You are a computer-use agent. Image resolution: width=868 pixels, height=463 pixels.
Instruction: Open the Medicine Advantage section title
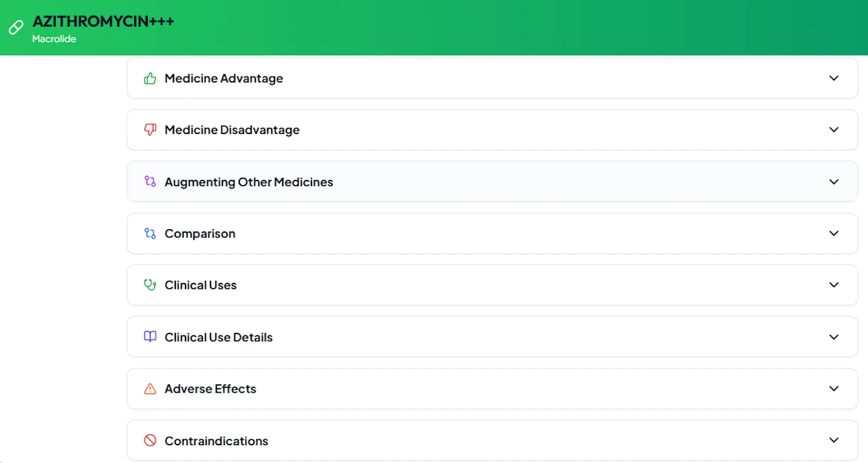coord(224,79)
